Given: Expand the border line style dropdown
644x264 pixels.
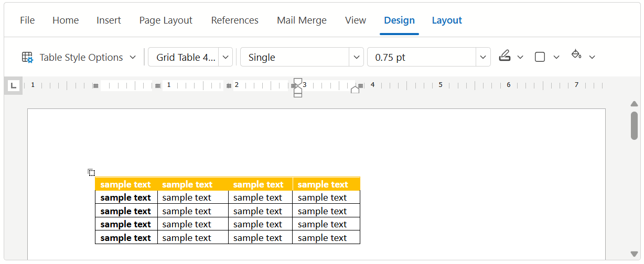Looking at the screenshot, I should 357,57.
